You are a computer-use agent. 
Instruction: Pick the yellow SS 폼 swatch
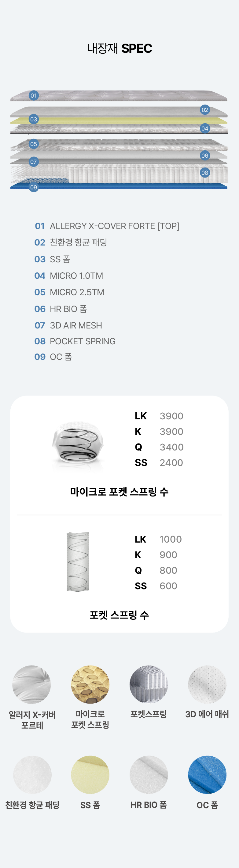click(x=90, y=775)
